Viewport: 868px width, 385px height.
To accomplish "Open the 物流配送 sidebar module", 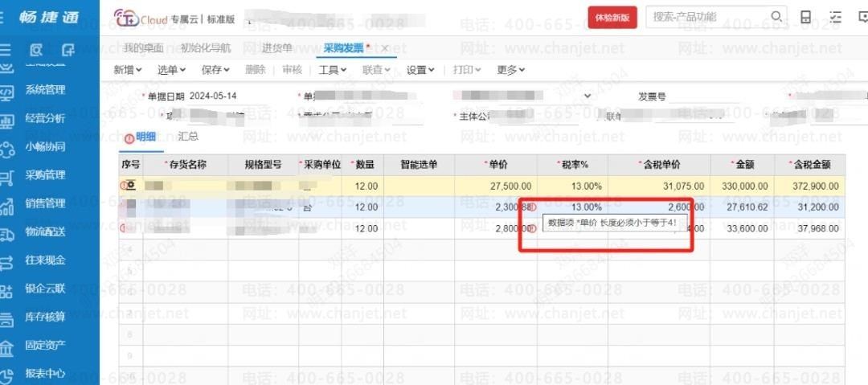I will (x=44, y=231).
